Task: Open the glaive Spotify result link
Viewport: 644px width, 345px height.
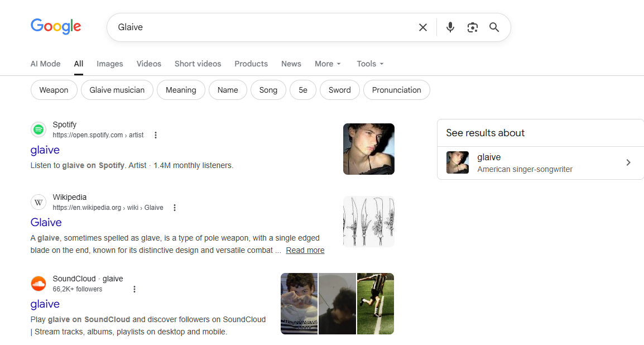Action: pos(45,150)
